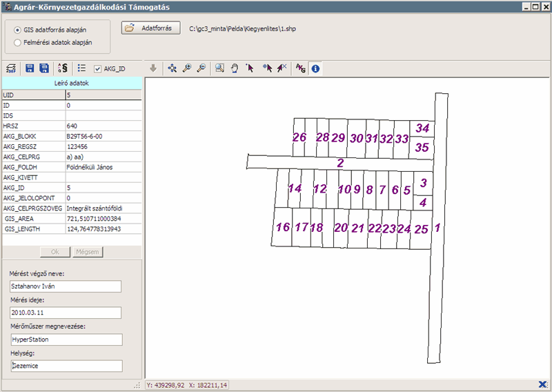This screenshot has height=392, width=552.
Task: Click the AKG label tool icon
Action: coord(300,68)
